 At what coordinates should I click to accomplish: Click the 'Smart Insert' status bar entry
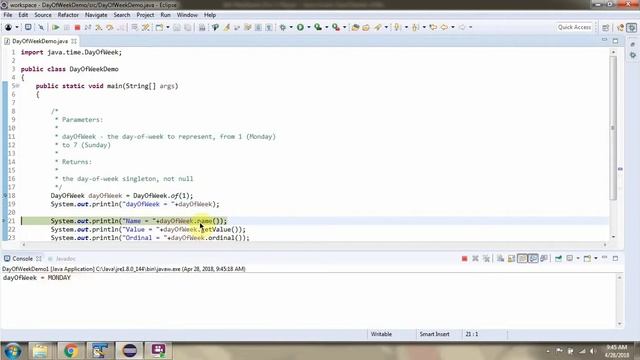[x=434, y=334]
